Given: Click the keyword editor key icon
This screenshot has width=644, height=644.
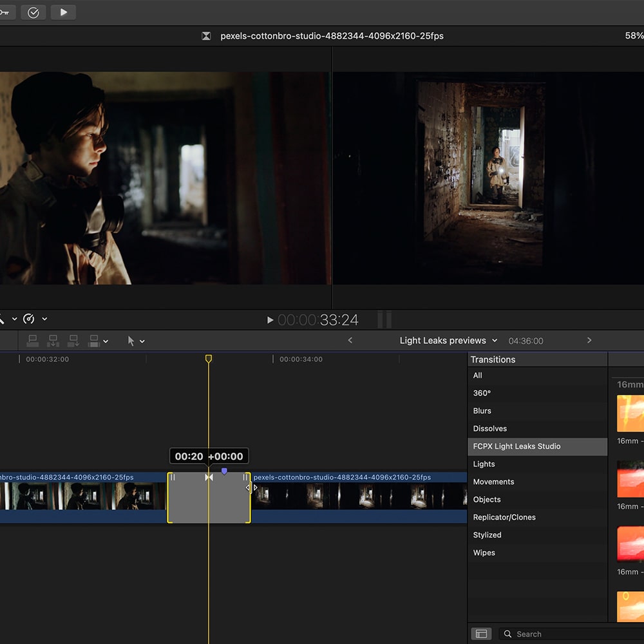Looking at the screenshot, I should (4, 12).
